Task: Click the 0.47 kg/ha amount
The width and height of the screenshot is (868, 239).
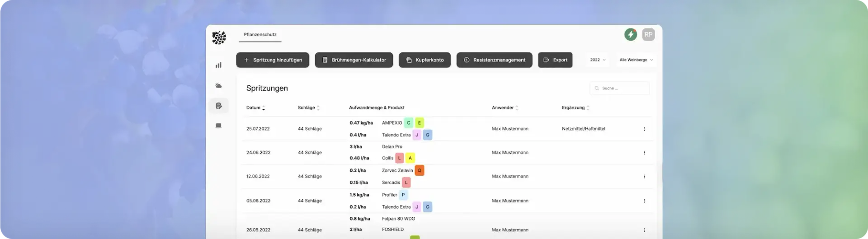Action: 361,123
